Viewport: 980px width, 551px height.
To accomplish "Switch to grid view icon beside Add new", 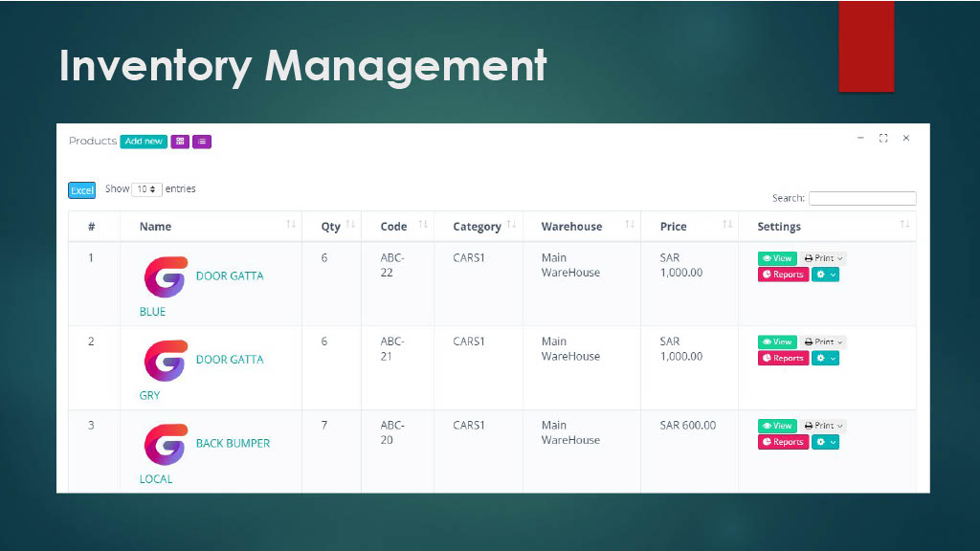I will 180,142.
